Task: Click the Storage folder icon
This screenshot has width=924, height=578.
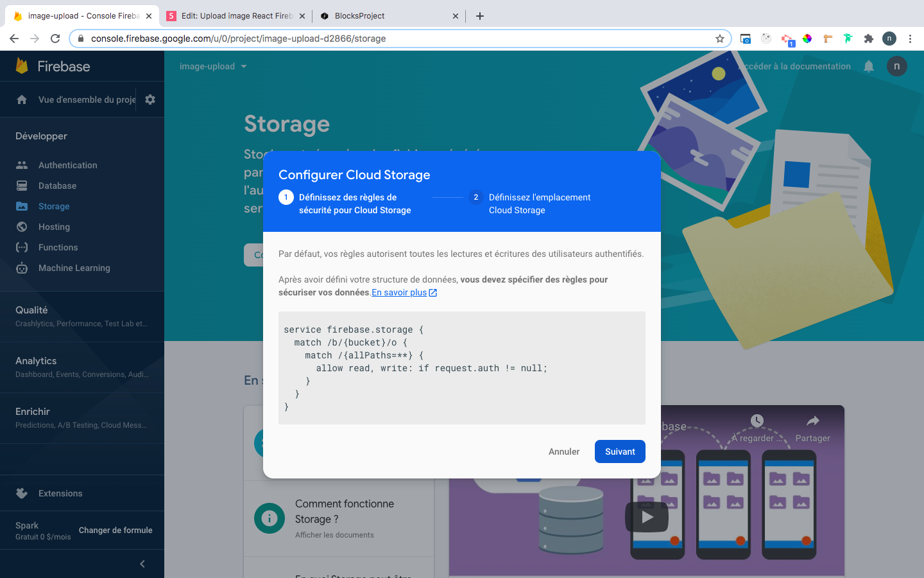Action: tap(22, 206)
